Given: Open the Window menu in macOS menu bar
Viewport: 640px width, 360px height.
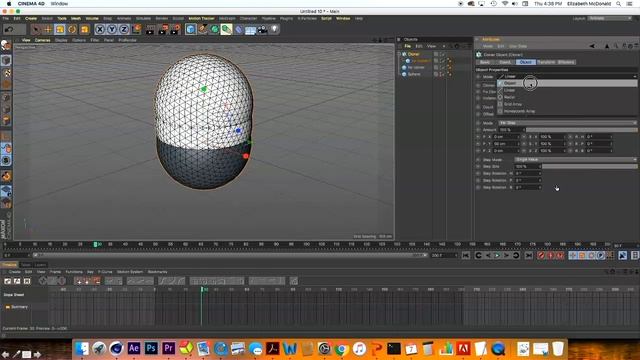Looking at the screenshot, I should pos(60,4).
